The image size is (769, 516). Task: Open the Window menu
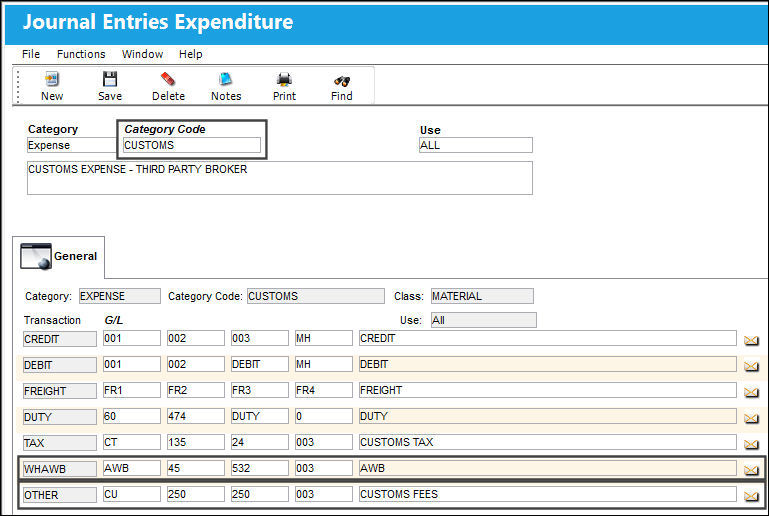click(142, 54)
